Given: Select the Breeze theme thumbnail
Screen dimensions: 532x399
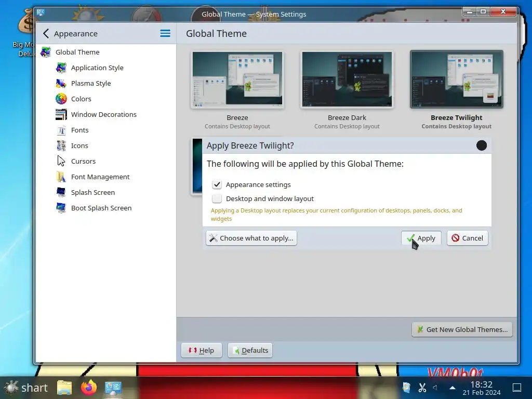Looking at the screenshot, I should 237,79.
